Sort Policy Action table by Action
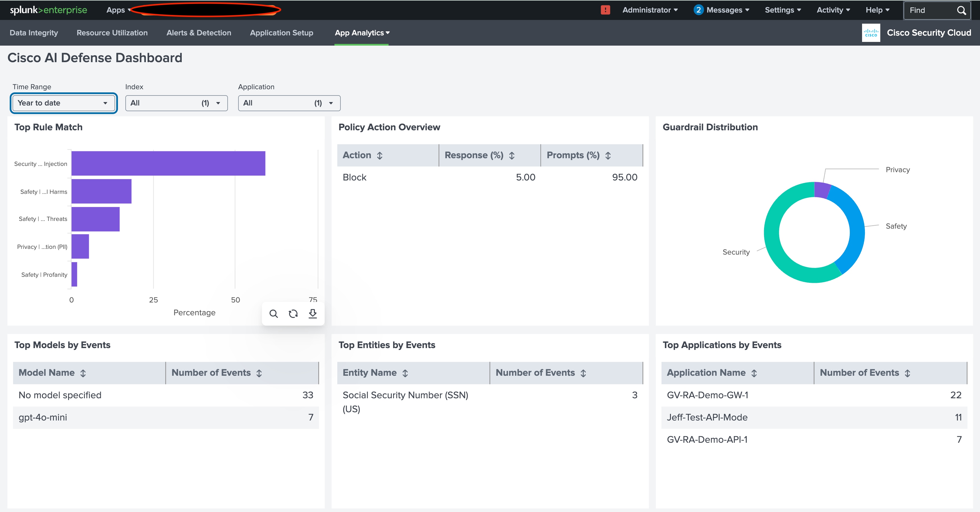The width and height of the screenshot is (980, 512). pos(380,155)
